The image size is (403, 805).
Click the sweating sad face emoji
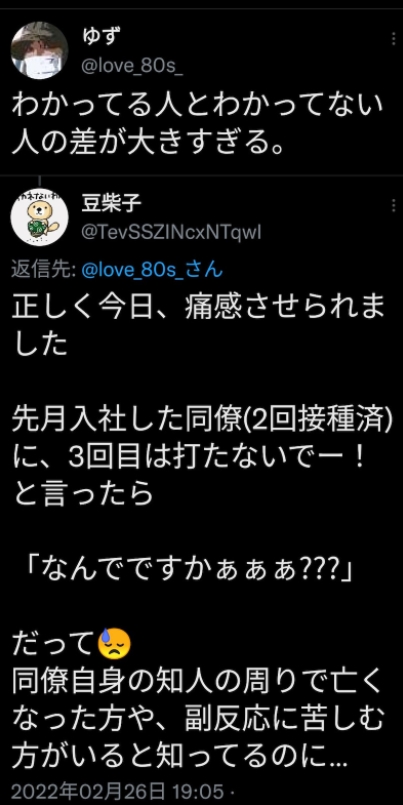point(114,644)
